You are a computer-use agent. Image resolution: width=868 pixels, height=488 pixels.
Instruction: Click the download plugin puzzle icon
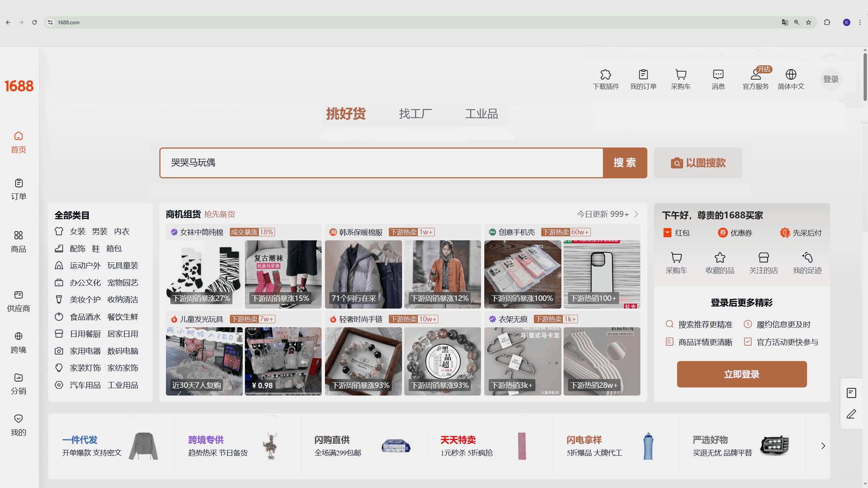606,75
